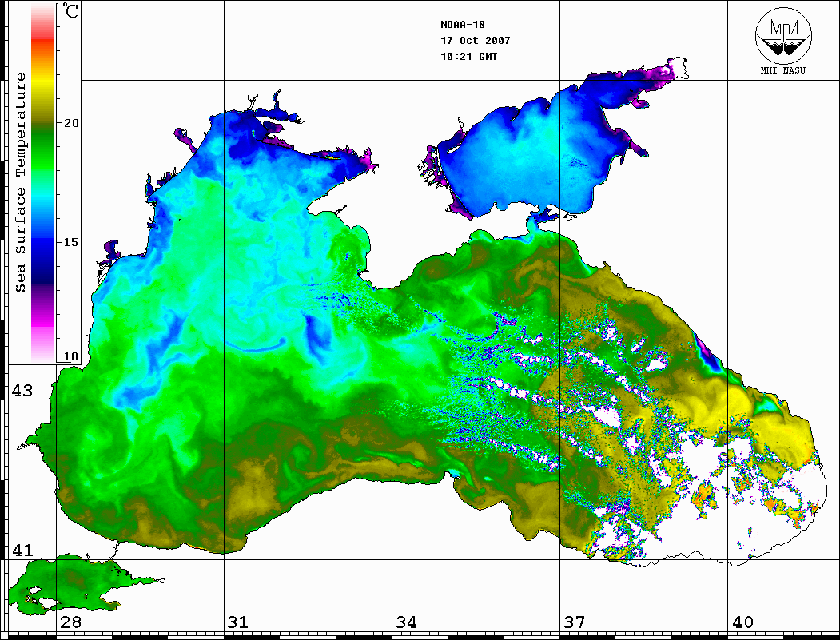
Task: Click the °C unit label on the legend
Action: click(70, 10)
